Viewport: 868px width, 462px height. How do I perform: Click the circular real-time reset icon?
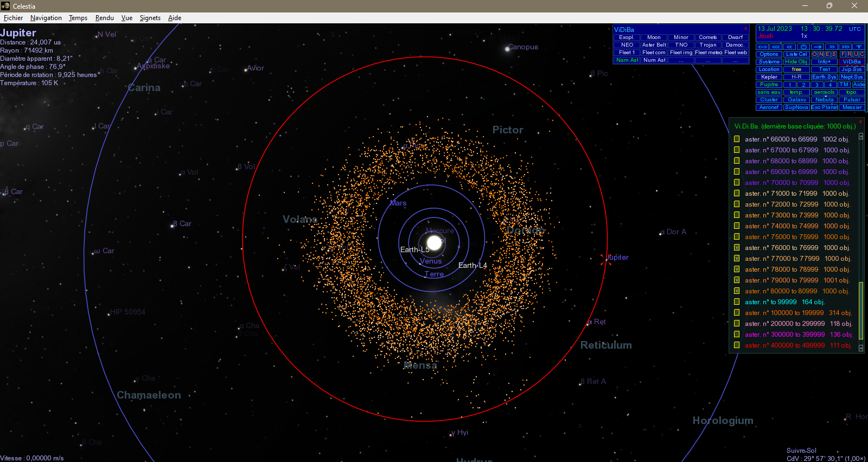pyautogui.click(x=804, y=47)
